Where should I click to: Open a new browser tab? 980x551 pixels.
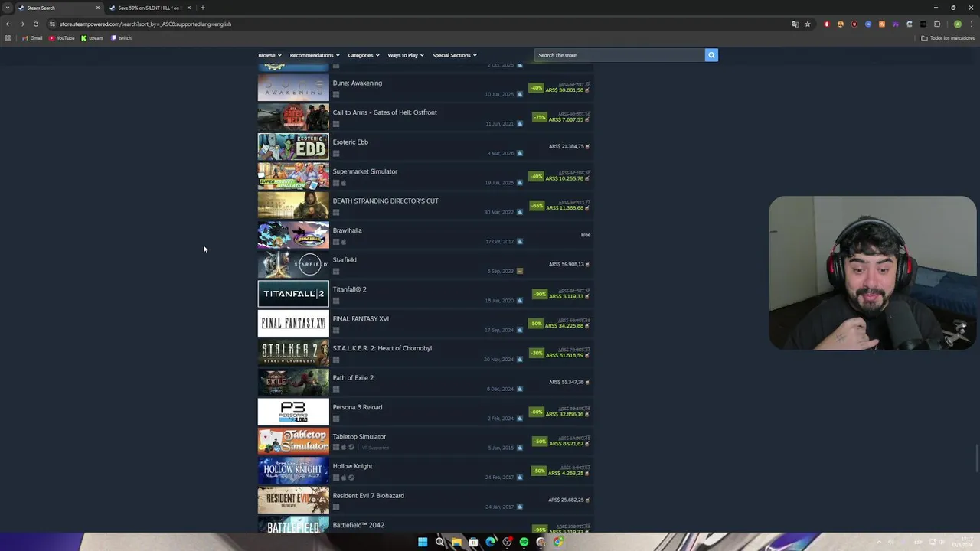tap(202, 8)
